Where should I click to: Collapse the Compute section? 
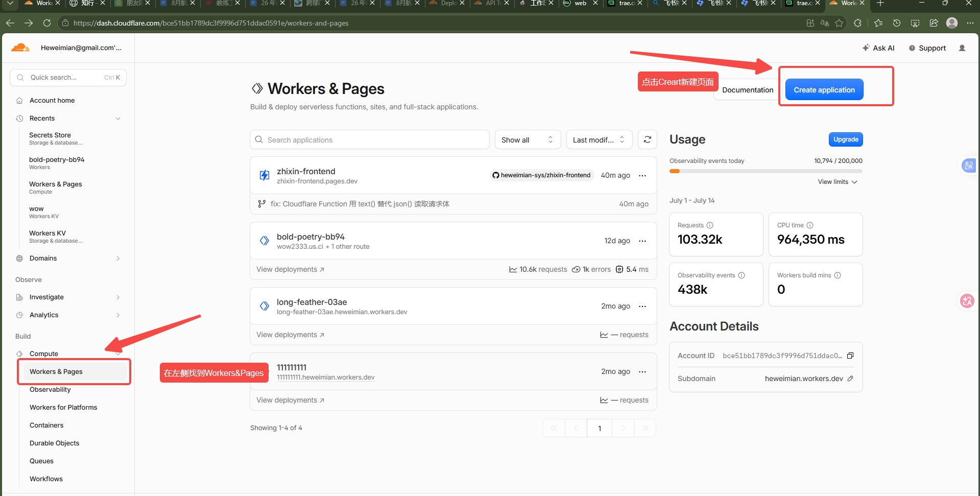click(x=118, y=354)
